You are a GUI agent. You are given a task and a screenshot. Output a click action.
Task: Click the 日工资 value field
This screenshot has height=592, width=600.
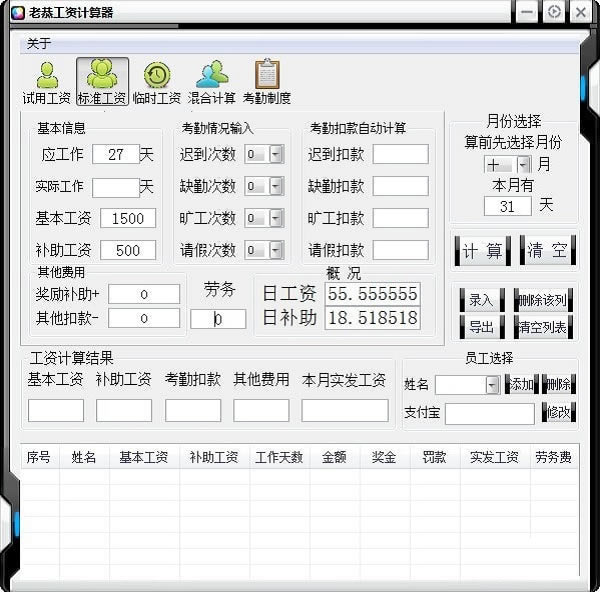pos(373,294)
